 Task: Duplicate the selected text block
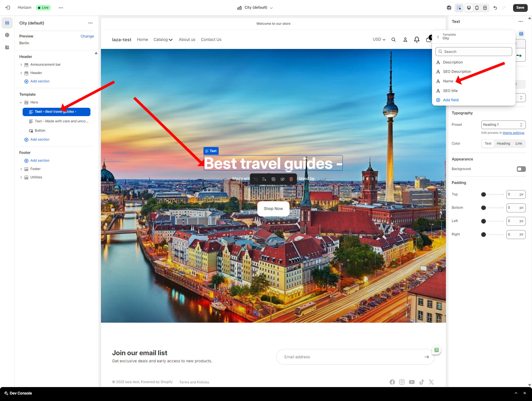(273, 179)
